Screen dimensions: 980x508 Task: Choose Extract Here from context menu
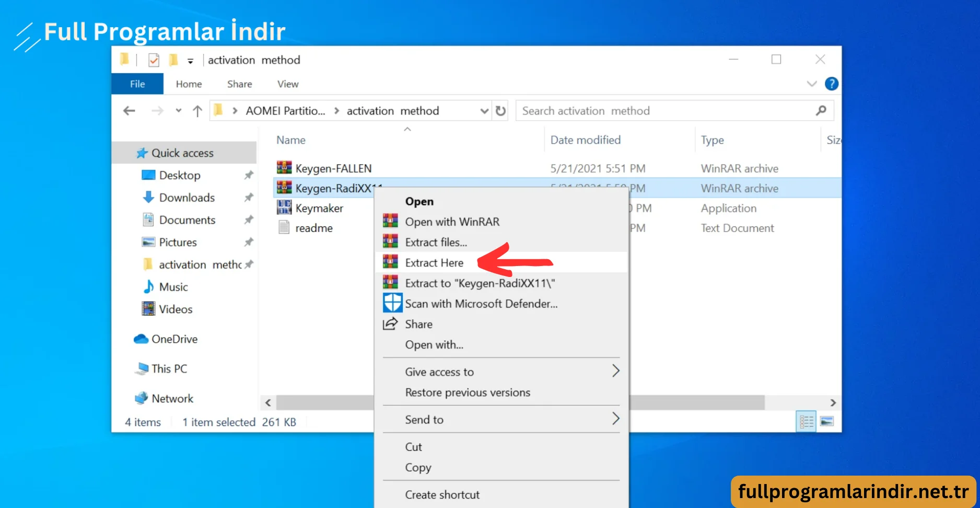501,262
